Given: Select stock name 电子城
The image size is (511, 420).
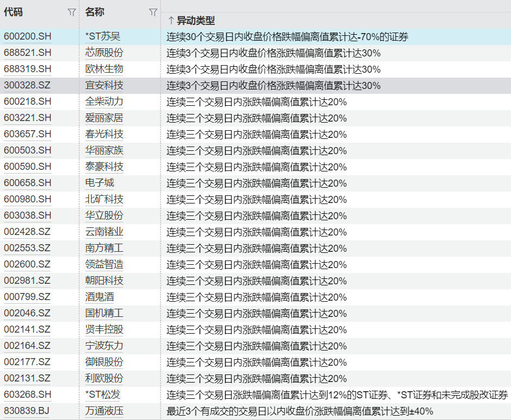Looking at the screenshot, I should click(x=100, y=183).
